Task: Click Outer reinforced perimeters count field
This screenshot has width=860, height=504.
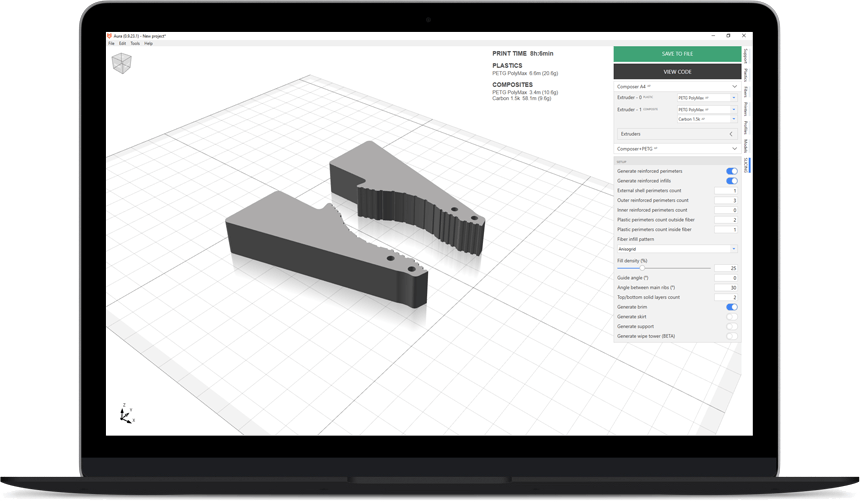Action: (726, 201)
